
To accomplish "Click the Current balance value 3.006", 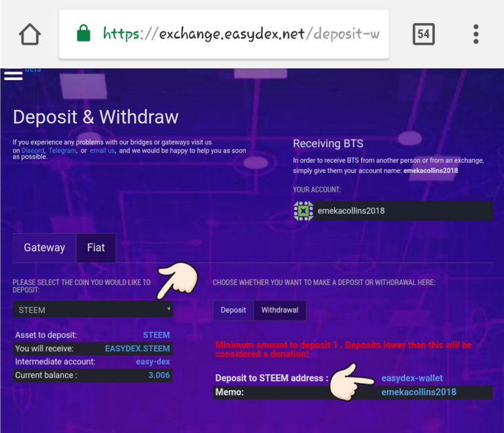I will pyautogui.click(x=159, y=375).
